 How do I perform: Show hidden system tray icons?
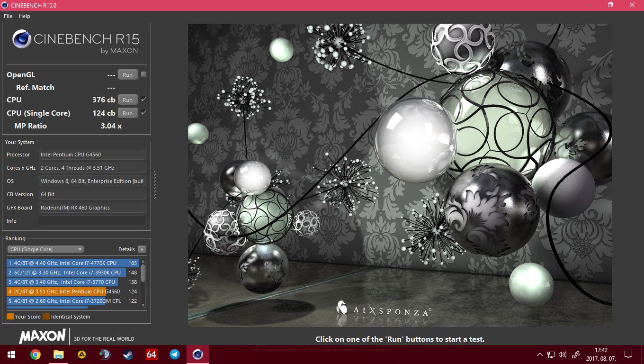[539, 355]
